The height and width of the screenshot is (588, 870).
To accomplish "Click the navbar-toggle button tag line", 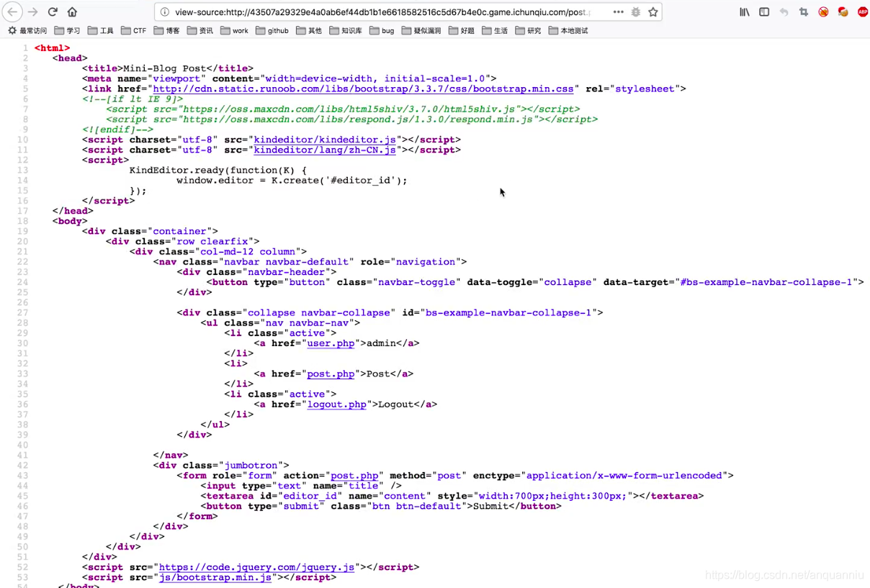I will (535, 282).
